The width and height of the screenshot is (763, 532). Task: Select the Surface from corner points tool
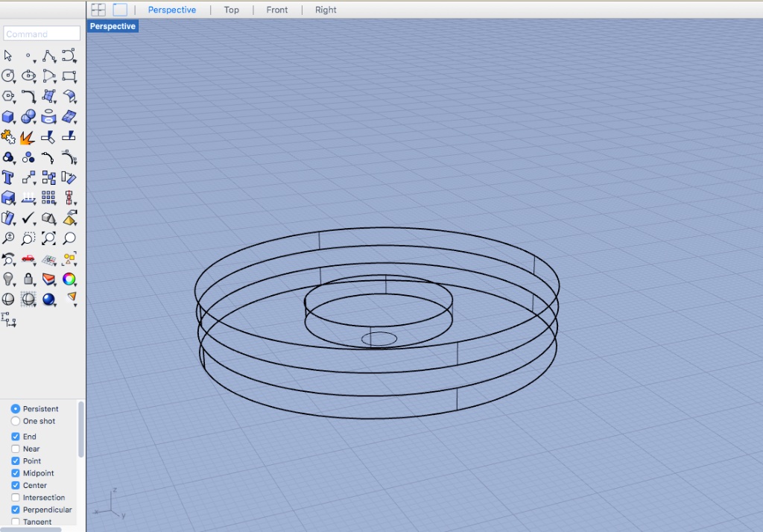click(48, 96)
